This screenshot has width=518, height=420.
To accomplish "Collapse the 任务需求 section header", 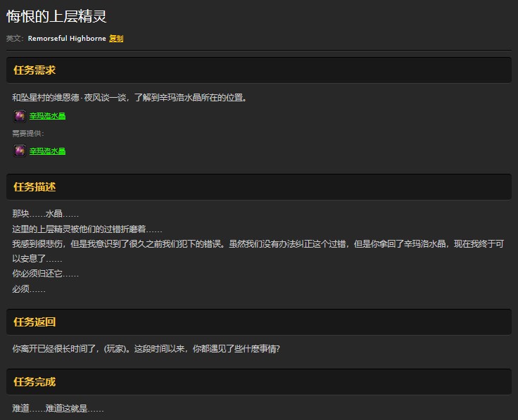I will click(x=258, y=70).
